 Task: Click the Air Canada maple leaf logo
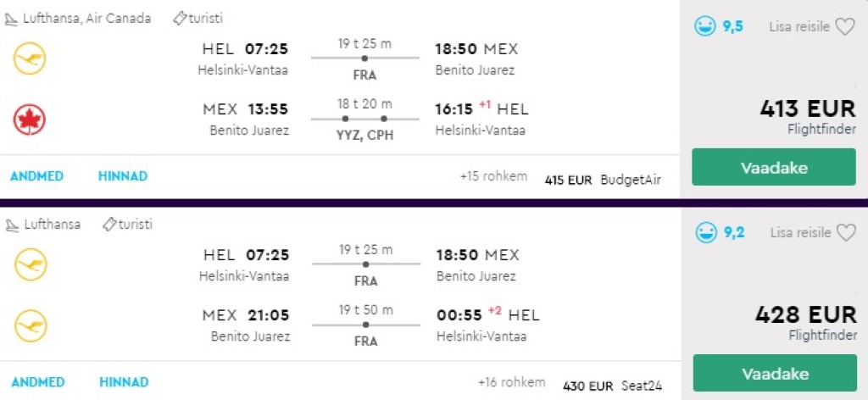click(x=30, y=119)
